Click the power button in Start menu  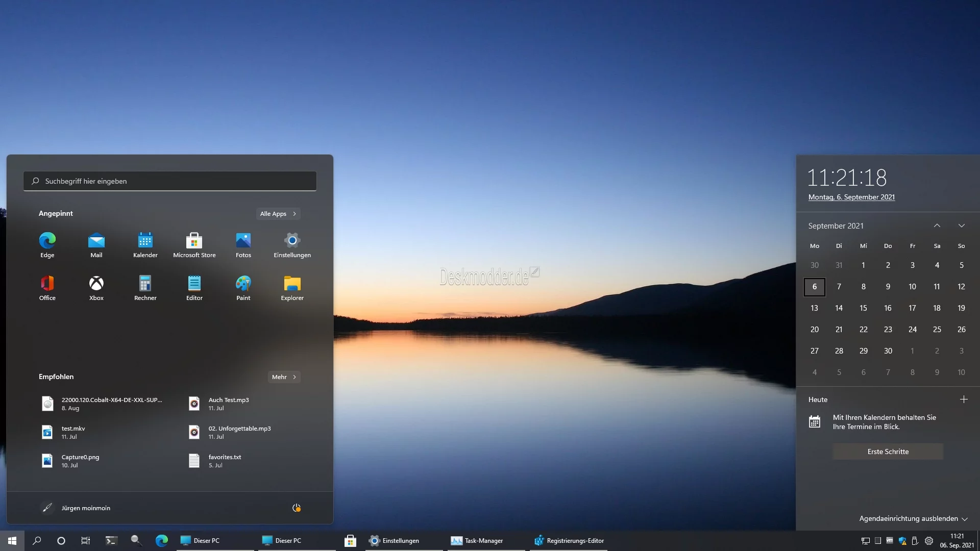296,508
